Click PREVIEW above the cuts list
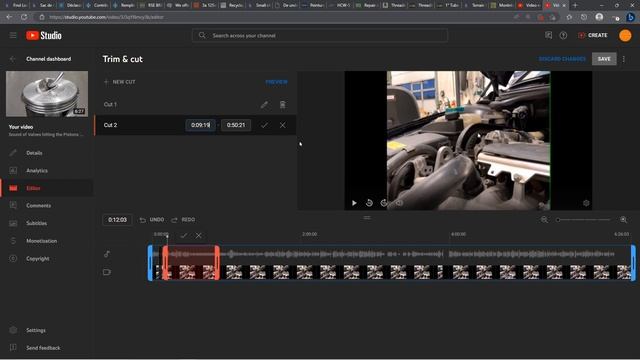This screenshot has height=360, width=640. 276,82
